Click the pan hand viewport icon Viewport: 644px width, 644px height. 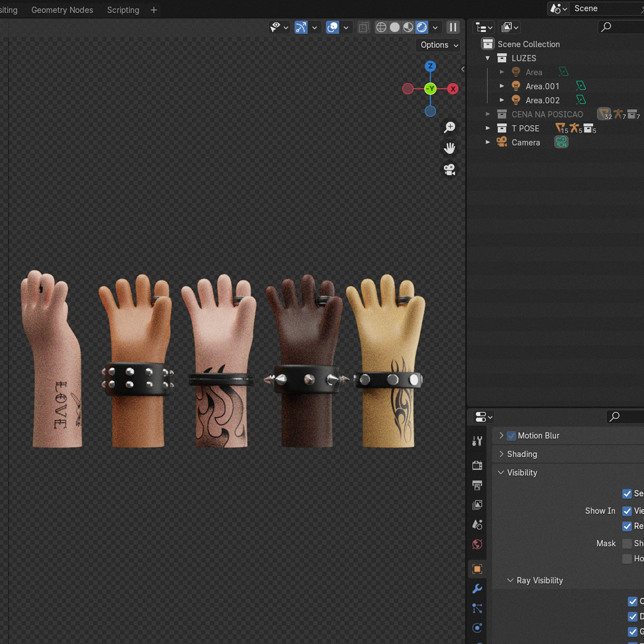point(449,148)
